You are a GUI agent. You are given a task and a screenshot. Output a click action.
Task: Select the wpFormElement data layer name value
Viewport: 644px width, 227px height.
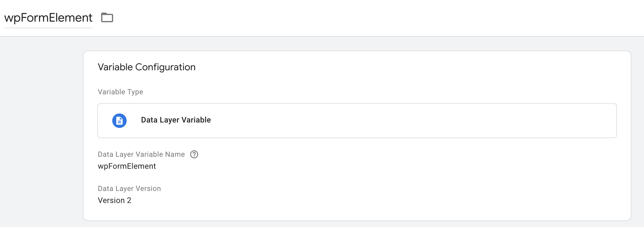click(x=127, y=166)
